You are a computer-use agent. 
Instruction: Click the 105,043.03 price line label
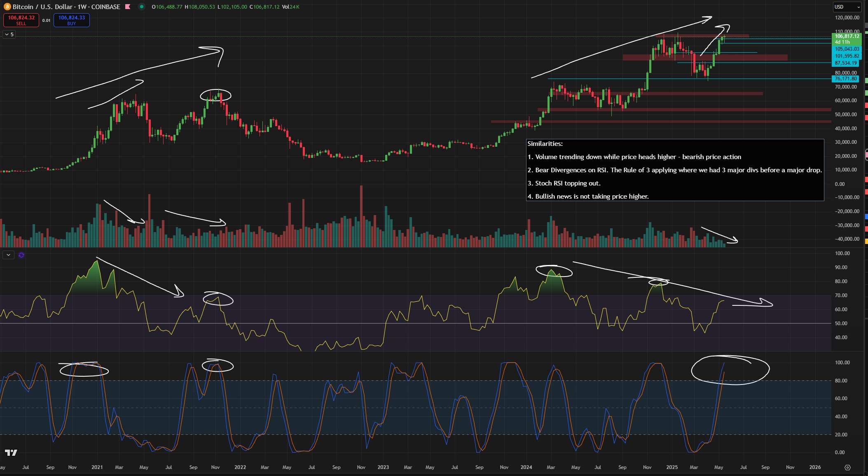[x=847, y=49]
